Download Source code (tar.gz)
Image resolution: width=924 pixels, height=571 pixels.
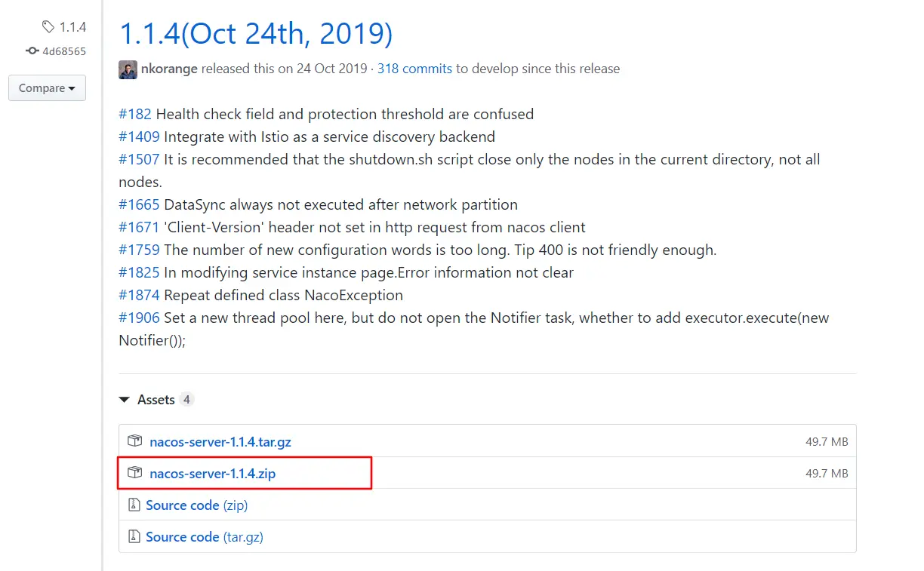pyautogui.click(x=204, y=537)
